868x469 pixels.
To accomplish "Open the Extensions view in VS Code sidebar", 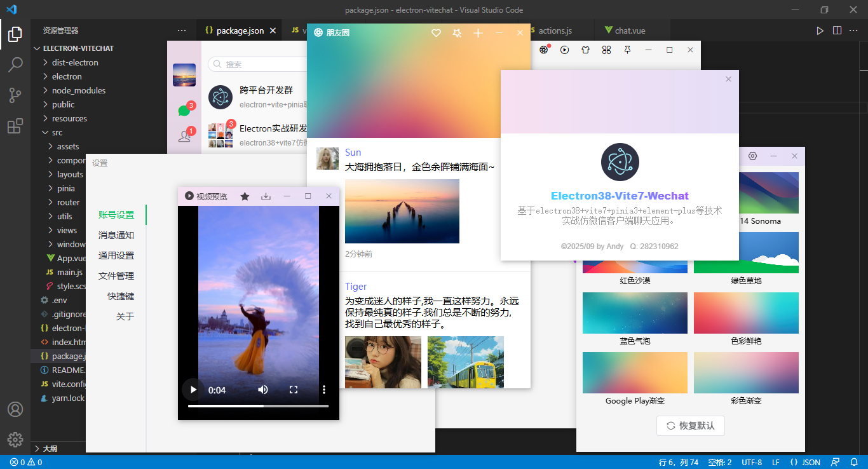I will point(15,125).
